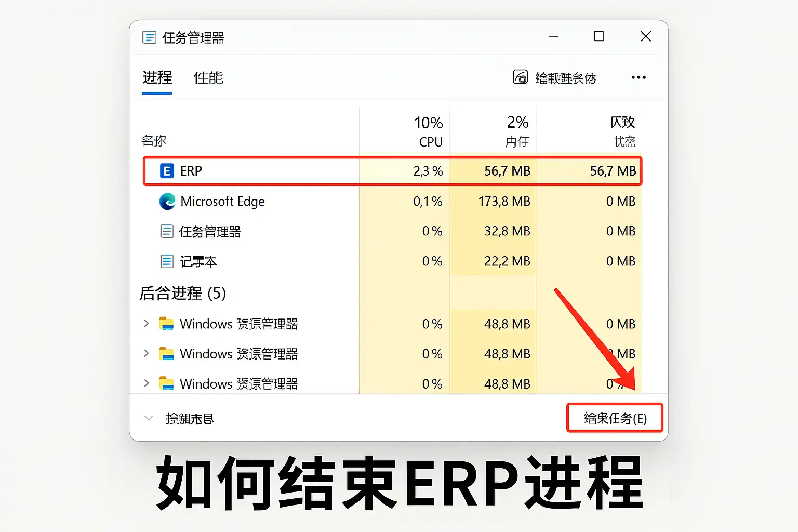Select the 记事本 process name
This screenshot has height=532, width=798.
point(198,262)
